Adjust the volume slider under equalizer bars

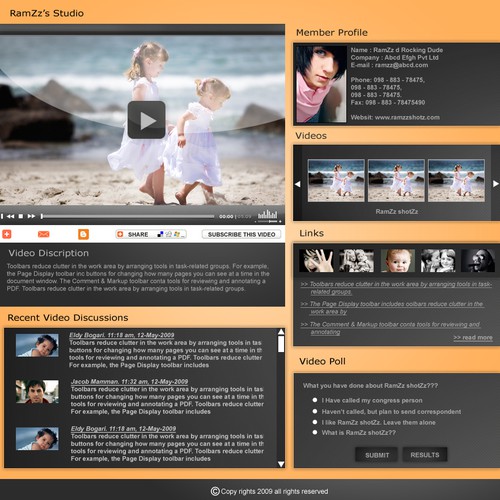269,221
